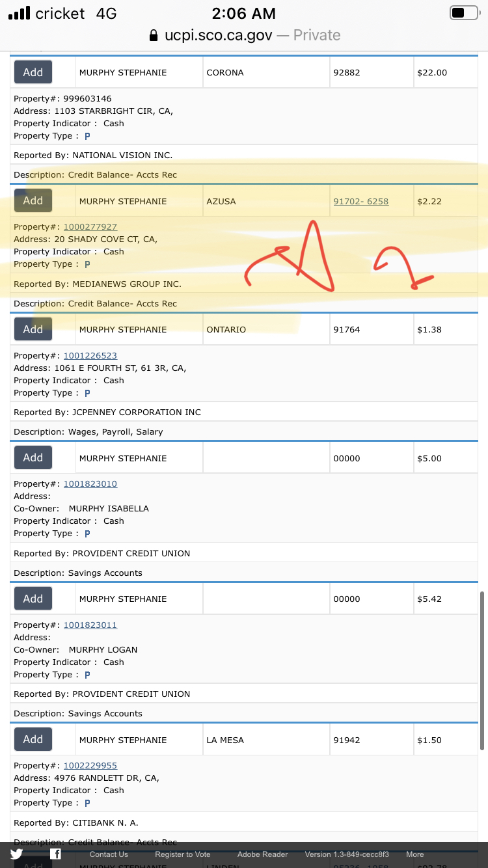Open Property Type P link for Azusa record
The width and height of the screenshot is (488, 868).
pyautogui.click(x=87, y=264)
